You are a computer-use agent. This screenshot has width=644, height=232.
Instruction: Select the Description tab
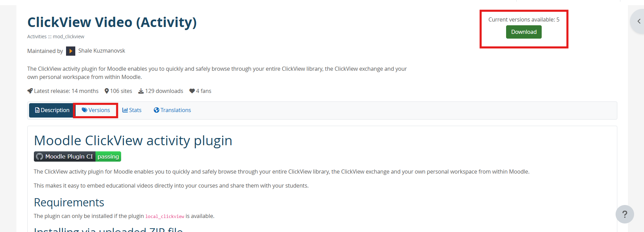(52, 110)
